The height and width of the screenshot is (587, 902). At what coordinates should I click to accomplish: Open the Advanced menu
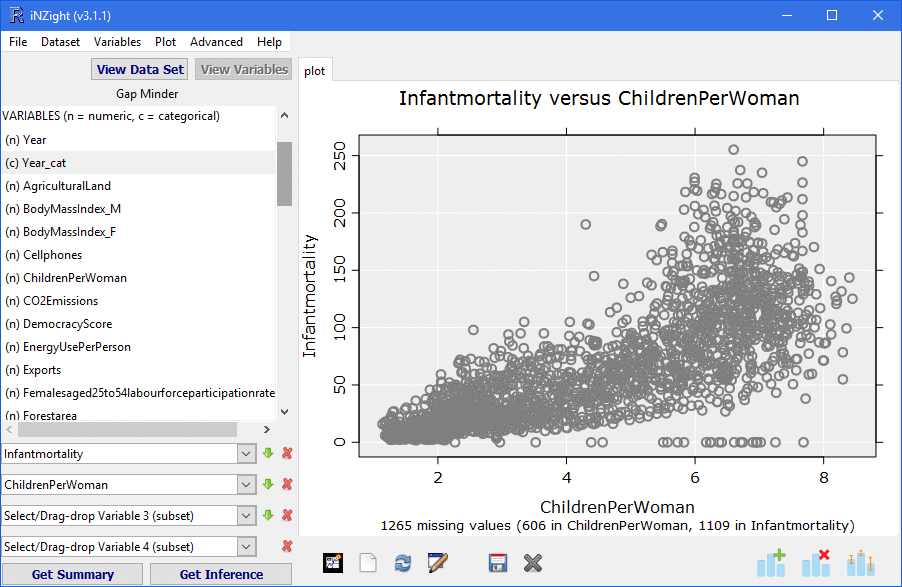(x=216, y=42)
